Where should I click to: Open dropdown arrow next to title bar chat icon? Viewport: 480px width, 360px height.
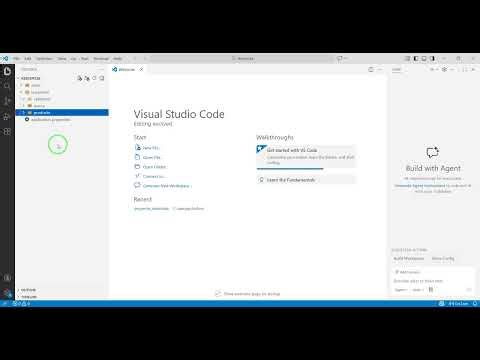(346, 58)
